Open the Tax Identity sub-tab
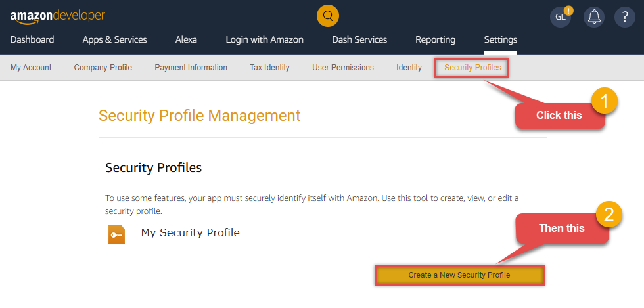644x308 pixels. pos(269,68)
